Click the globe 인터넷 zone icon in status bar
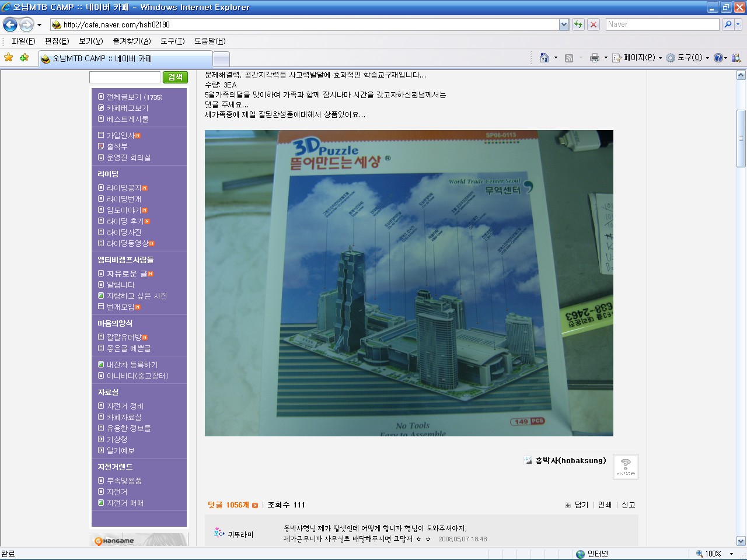This screenshot has height=560, width=747. pos(580,554)
